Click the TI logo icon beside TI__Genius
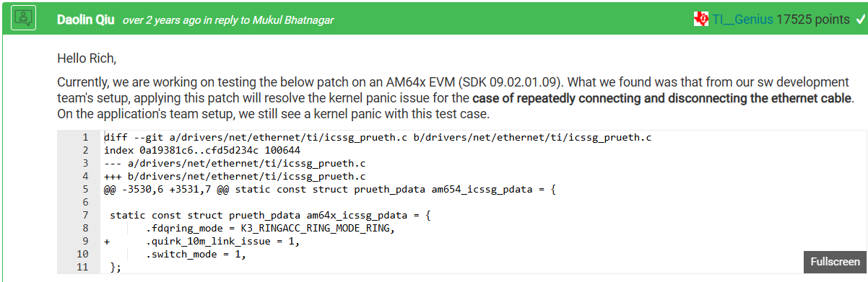This screenshot has width=868, height=282. pos(701,19)
